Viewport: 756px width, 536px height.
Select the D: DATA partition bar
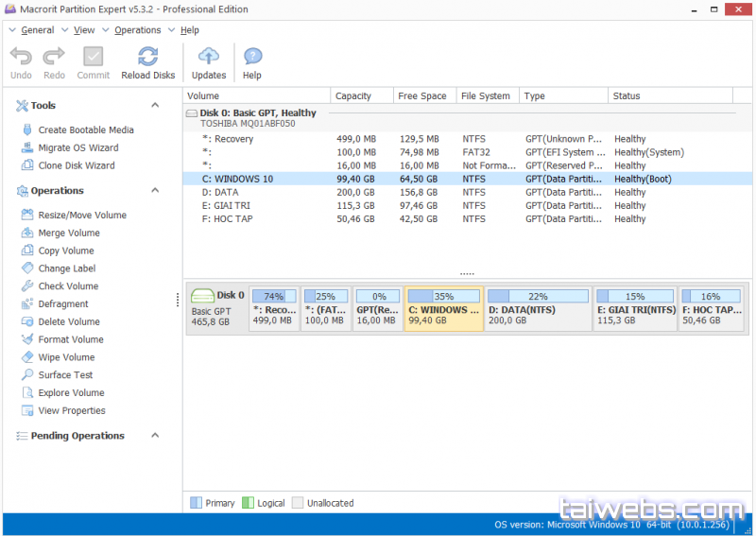(538, 309)
